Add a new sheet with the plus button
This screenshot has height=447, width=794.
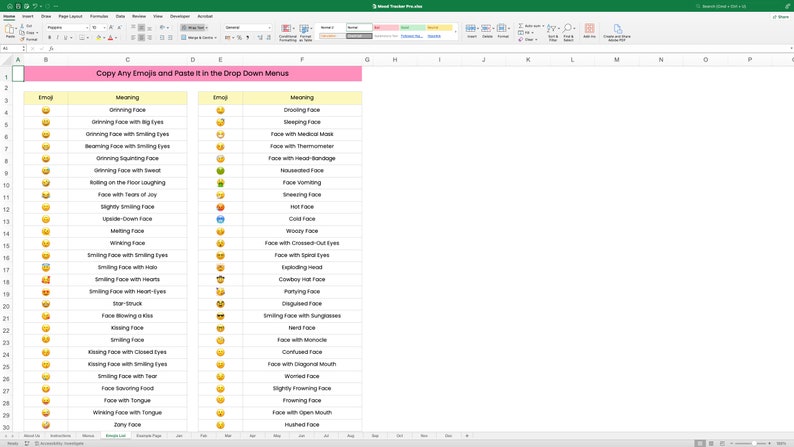[x=467, y=436]
